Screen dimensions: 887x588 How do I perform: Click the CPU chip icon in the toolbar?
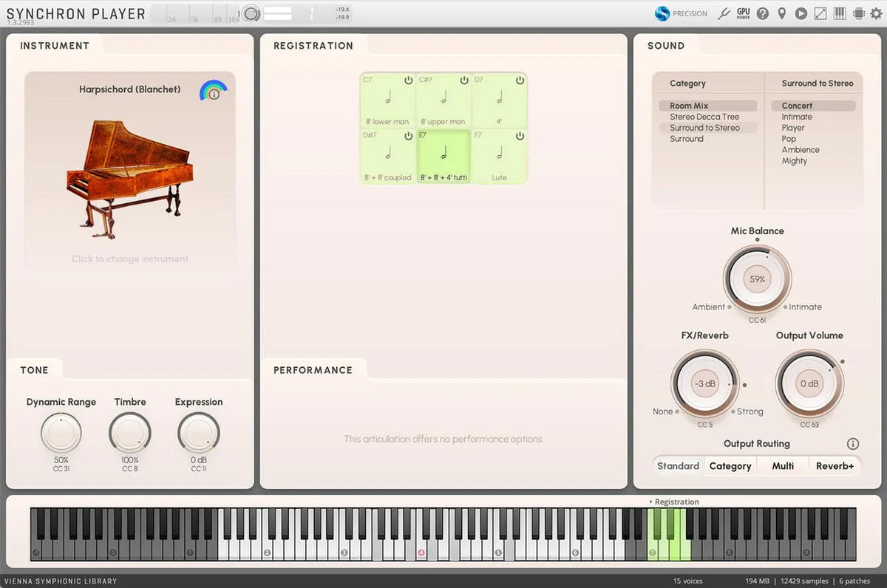858,13
